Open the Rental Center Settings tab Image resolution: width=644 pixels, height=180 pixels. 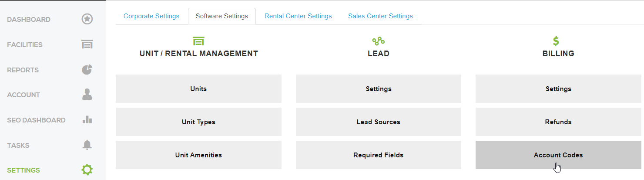(298, 16)
